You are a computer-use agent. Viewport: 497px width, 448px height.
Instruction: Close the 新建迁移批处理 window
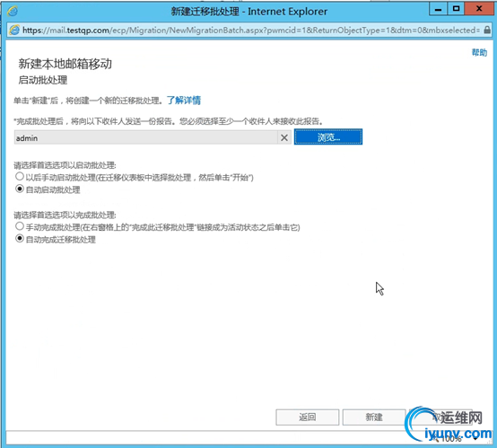pos(479,10)
